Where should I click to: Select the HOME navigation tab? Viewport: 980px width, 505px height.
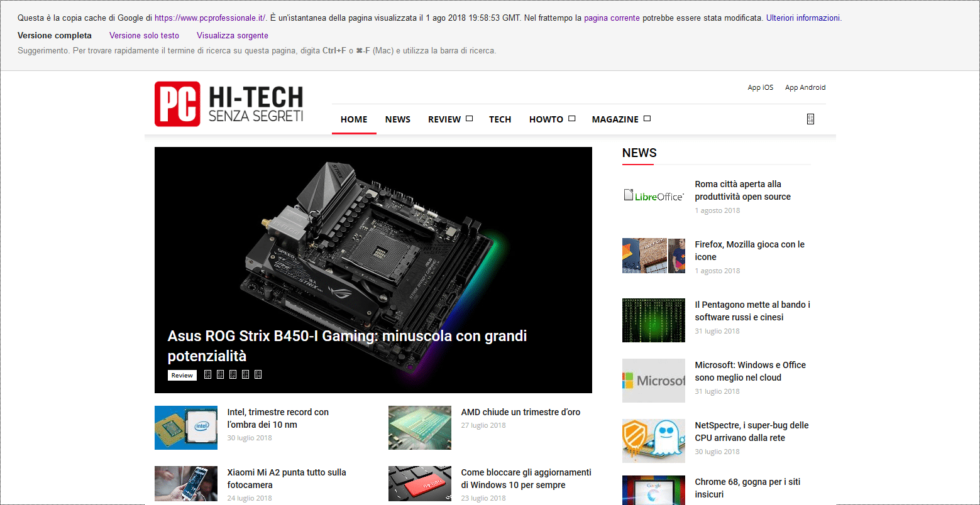[354, 119]
